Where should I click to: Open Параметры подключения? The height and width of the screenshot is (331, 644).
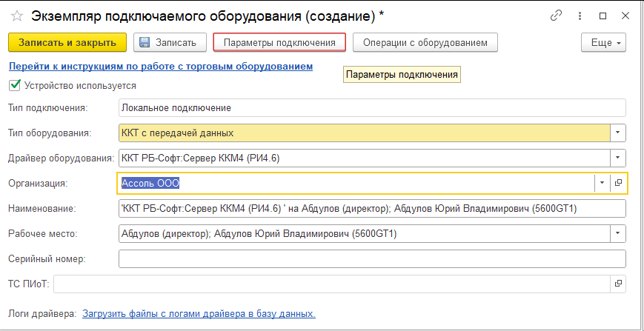279,42
